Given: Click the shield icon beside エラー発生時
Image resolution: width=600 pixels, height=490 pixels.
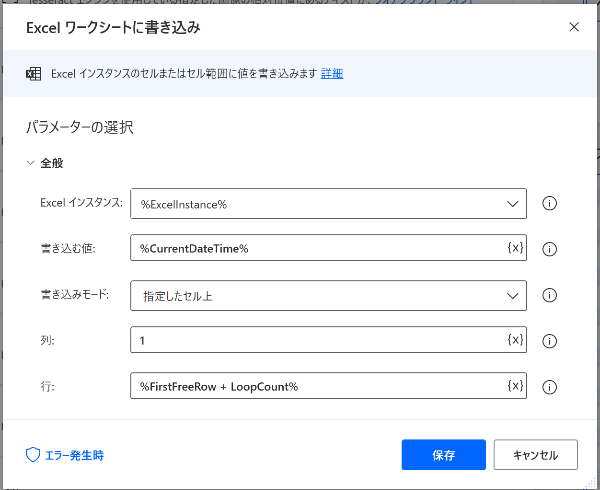Looking at the screenshot, I should 33,455.
